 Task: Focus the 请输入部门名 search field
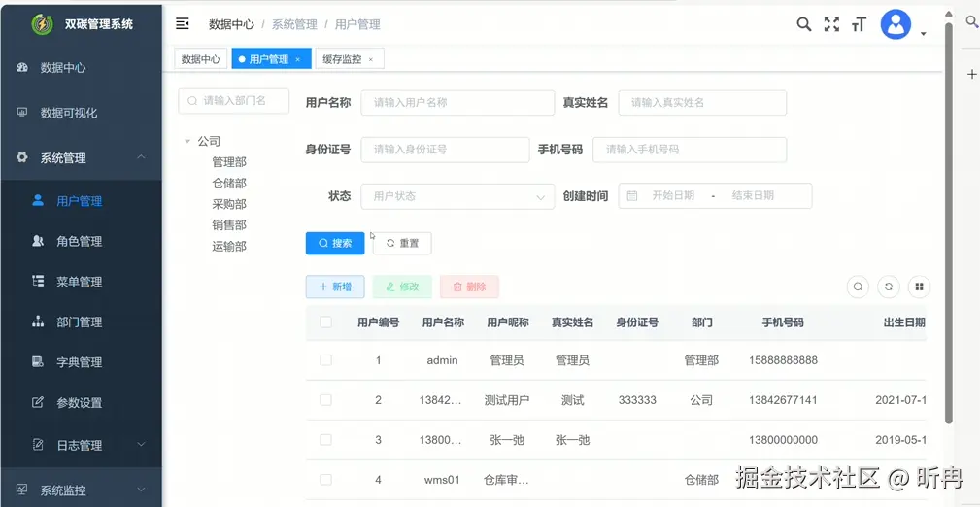(x=234, y=101)
